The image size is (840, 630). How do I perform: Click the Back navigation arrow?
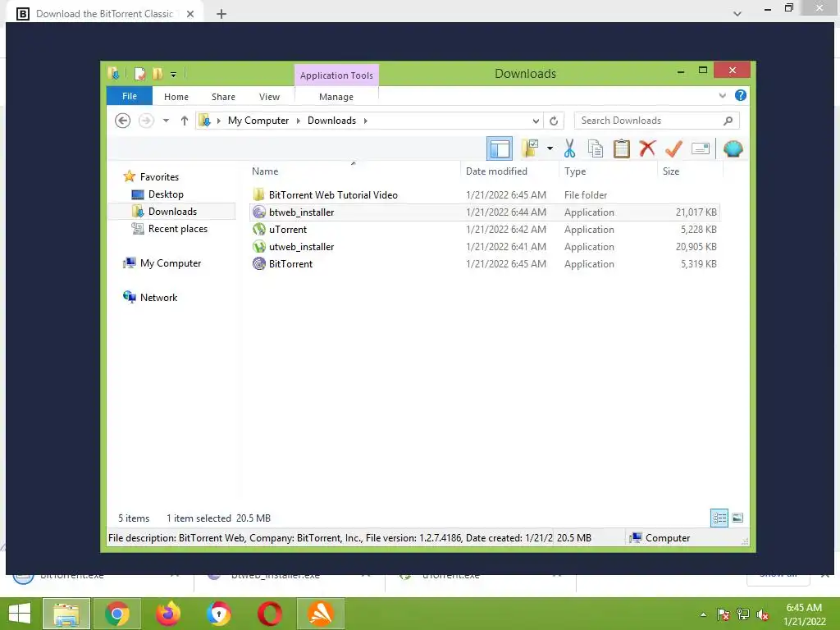pos(123,121)
